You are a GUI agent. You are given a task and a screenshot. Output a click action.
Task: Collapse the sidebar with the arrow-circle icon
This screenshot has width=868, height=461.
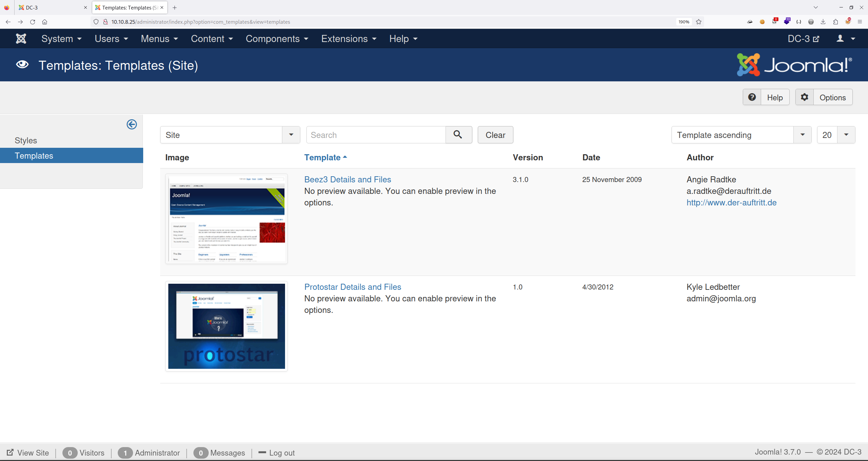tap(132, 124)
